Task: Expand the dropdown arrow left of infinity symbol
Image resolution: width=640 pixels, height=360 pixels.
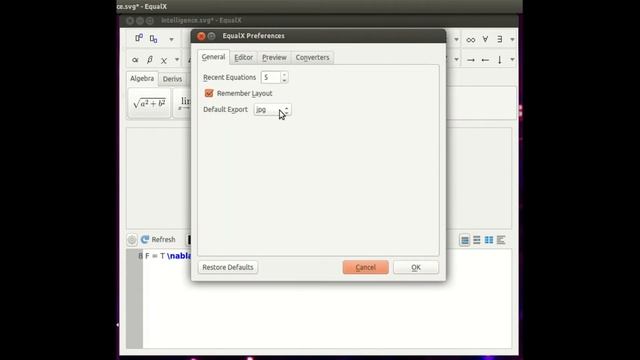Action: point(457,40)
